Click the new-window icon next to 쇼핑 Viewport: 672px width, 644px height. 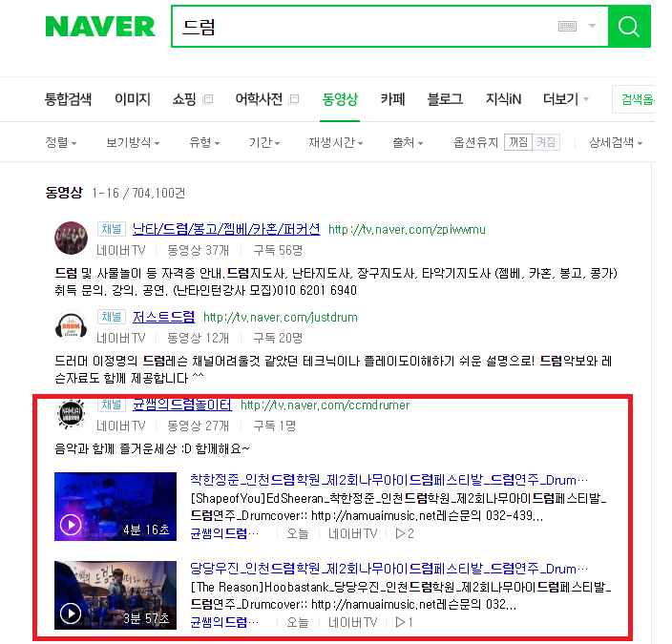pyautogui.click(x=208, y=99)
